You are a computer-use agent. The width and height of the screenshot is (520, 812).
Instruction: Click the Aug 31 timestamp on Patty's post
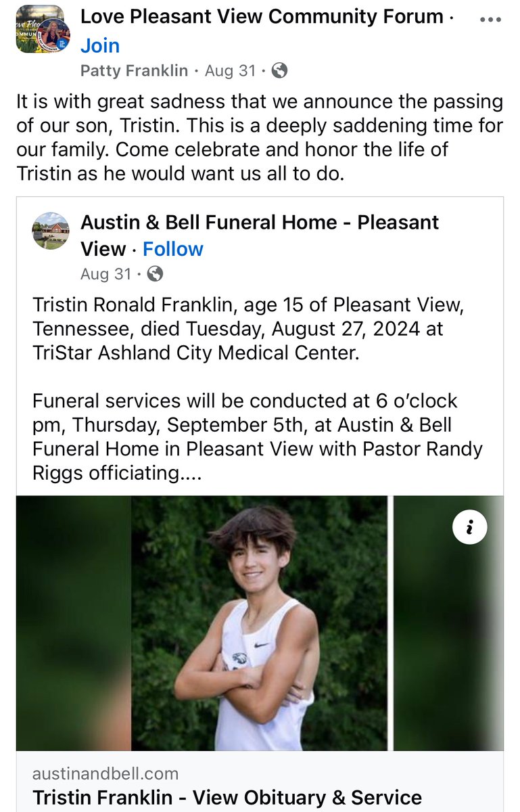pos(230,70)
